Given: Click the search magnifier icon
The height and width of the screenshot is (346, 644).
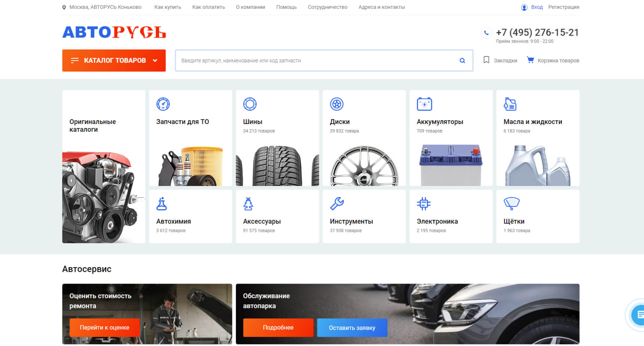Looking at the screenshot, I should 462,61.
